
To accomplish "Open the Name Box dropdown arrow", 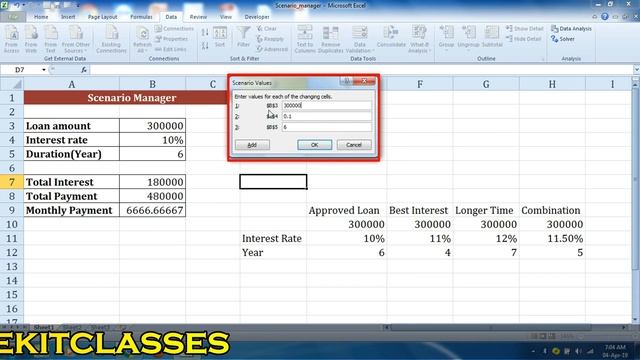I will tap(44, 70).
